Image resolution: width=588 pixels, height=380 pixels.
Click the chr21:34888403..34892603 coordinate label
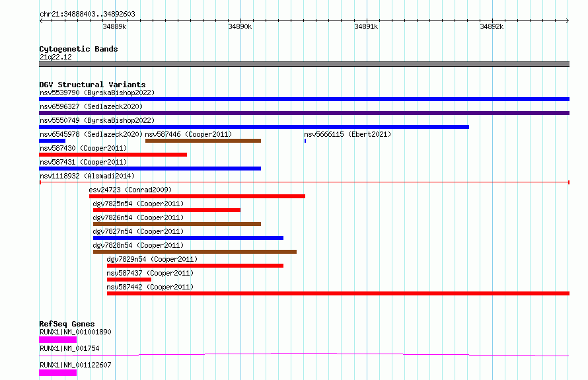click(x=87, y=15)
